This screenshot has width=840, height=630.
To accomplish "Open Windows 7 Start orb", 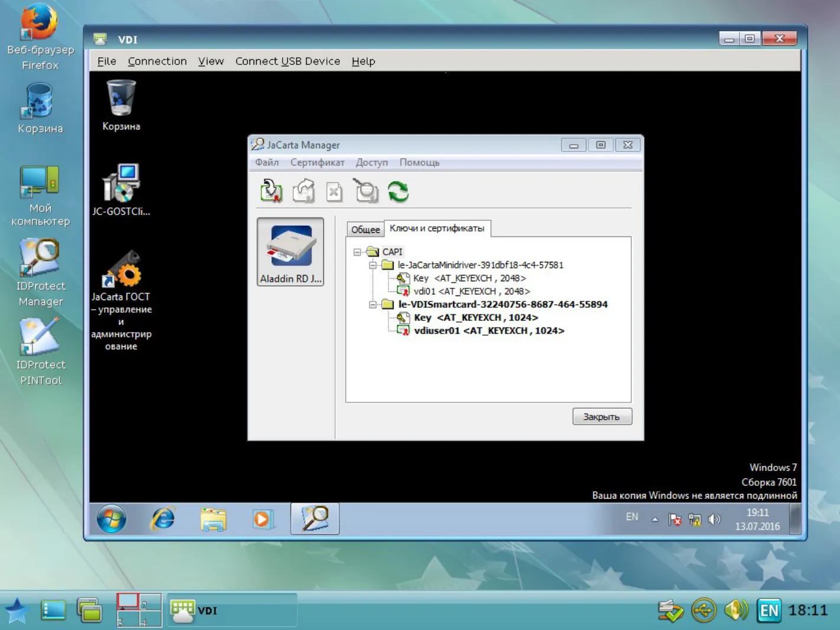I will [x=111, y=519].
